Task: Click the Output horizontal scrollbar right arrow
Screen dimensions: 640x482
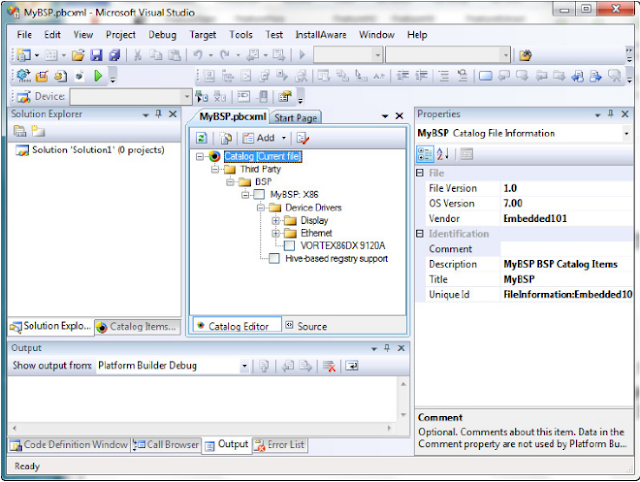Action: click(x=389, y=428)
